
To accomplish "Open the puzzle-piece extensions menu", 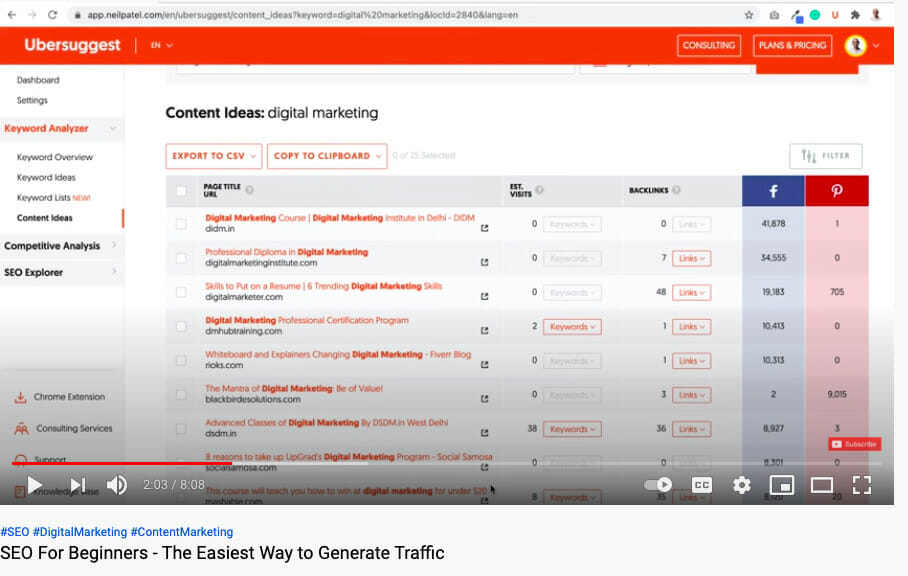I will pyautogui.click(x=855, y=15).
